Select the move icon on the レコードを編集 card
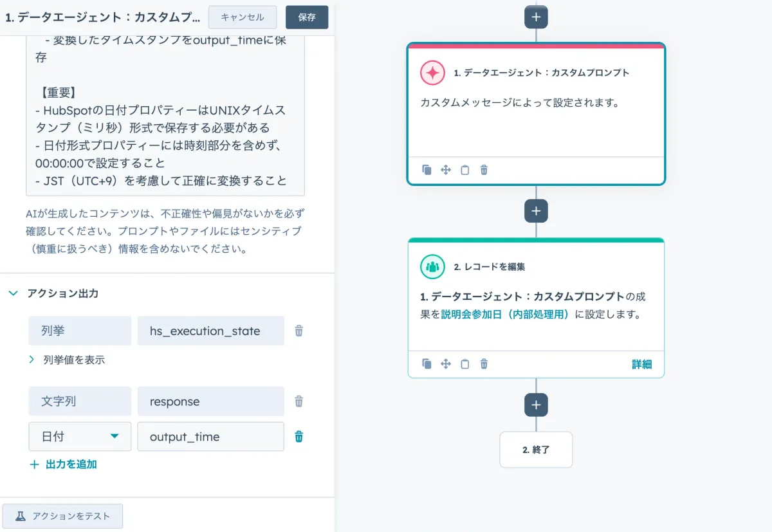 (445, 364)
